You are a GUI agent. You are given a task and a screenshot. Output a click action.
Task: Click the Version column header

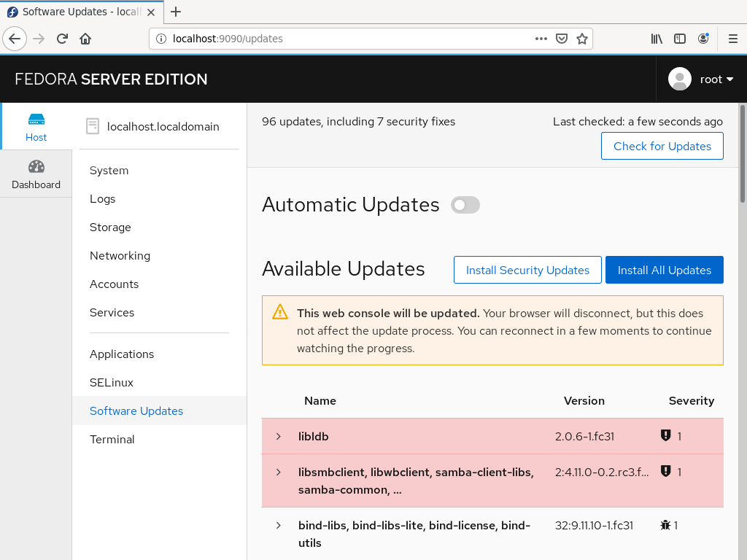point(584,401)
